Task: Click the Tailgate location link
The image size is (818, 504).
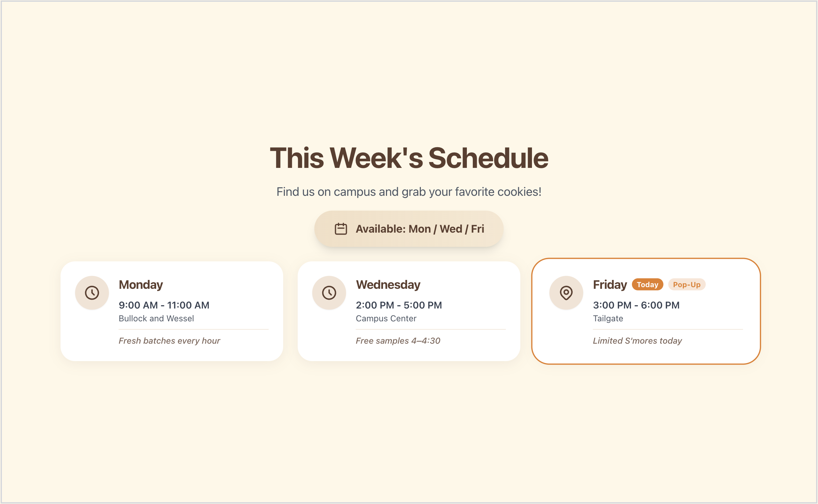Action: coord(608,318)
